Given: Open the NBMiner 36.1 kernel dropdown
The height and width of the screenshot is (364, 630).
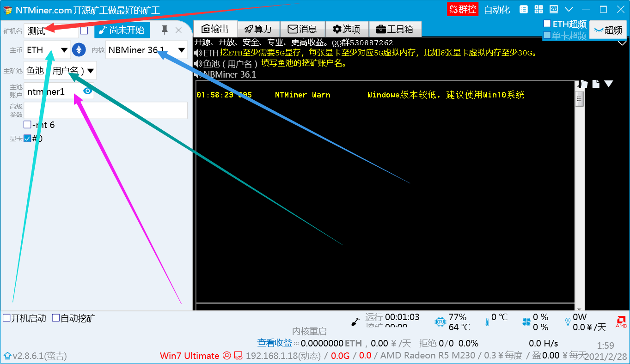Looking at the screenshot, I should pyautogui.click(x=147, y=50).
